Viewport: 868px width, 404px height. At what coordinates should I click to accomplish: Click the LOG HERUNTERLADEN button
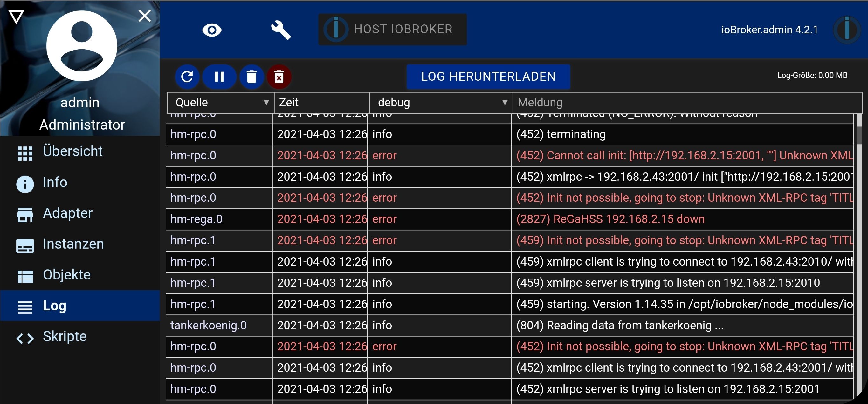(488, 77)
